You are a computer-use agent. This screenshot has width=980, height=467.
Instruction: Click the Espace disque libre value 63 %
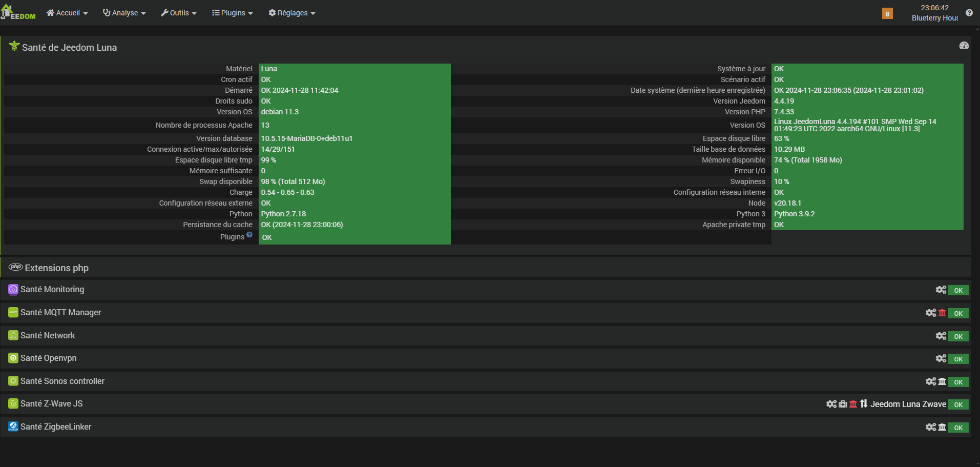[781, 138]
